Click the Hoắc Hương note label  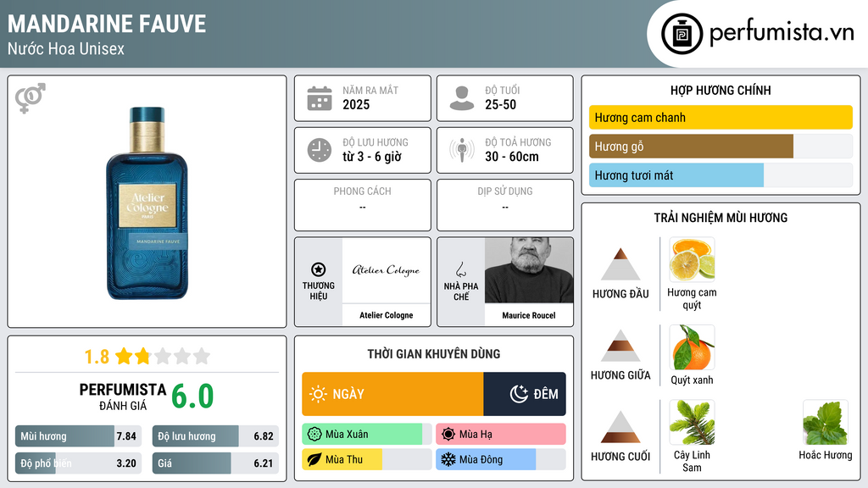point(826,455)
